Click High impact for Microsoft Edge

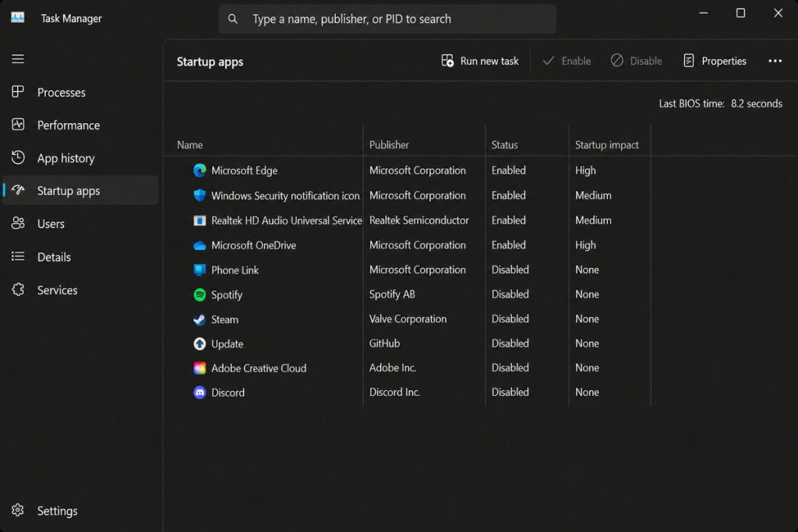click(585, 171)
